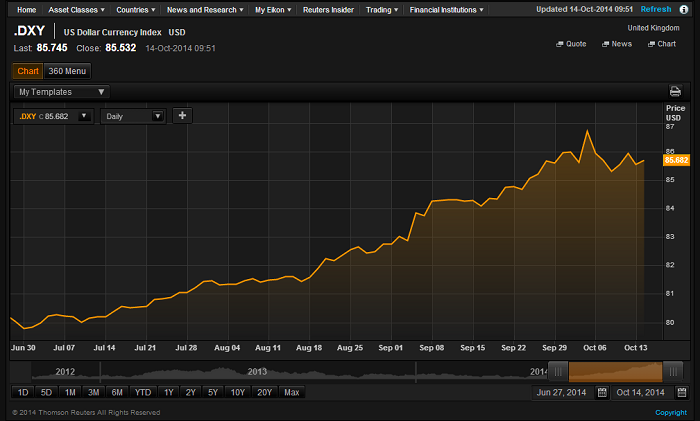This screenshot has width=700, height=421.
Task: Add an instrument with the plus button
Action: click(x=182, y=116)
